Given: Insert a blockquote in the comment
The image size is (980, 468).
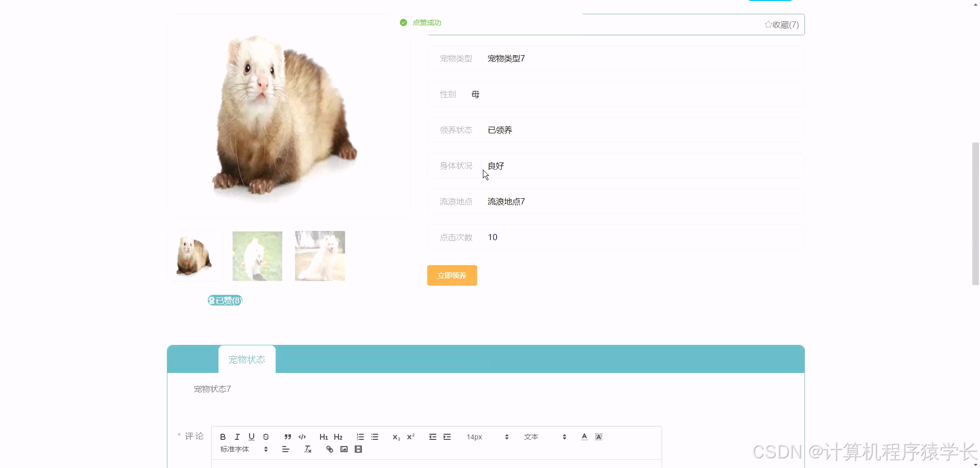Looking at the screenshot, I should point(287,437).
